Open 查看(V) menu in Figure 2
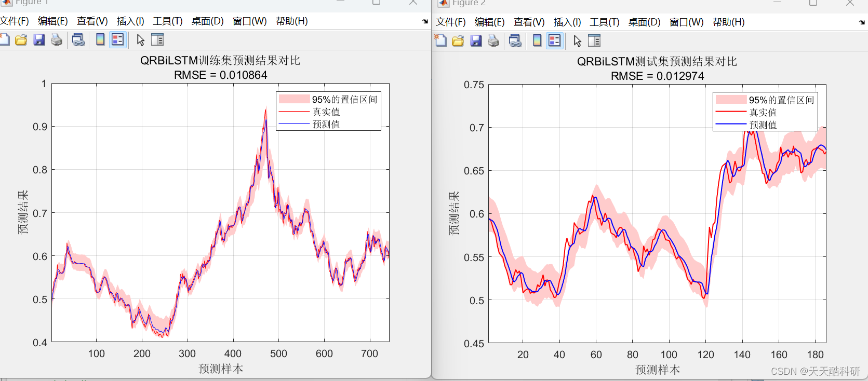The height and width of the screenshot is (381, 868). (529, 22)
